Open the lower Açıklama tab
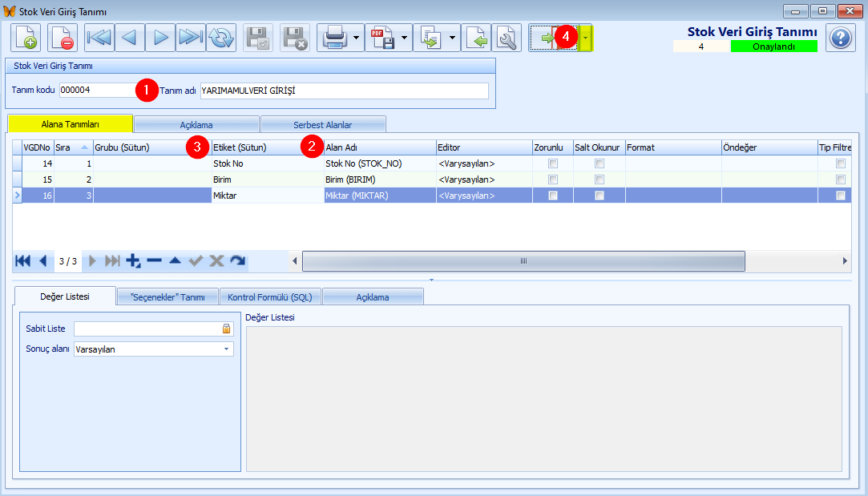 [x=373, y=296]
